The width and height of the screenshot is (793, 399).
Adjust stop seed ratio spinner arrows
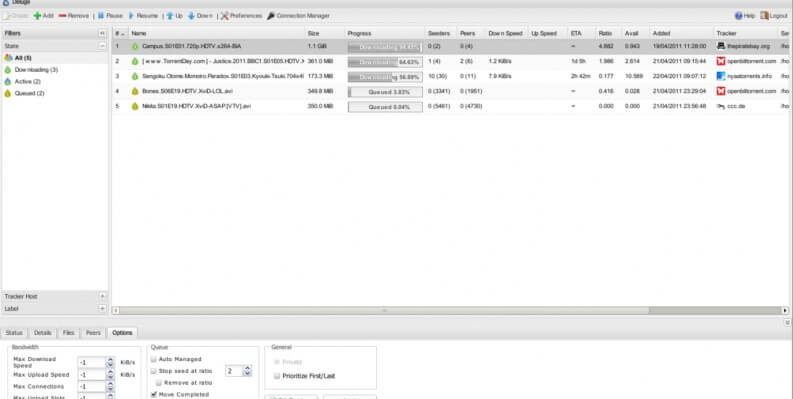pos(247,371)
